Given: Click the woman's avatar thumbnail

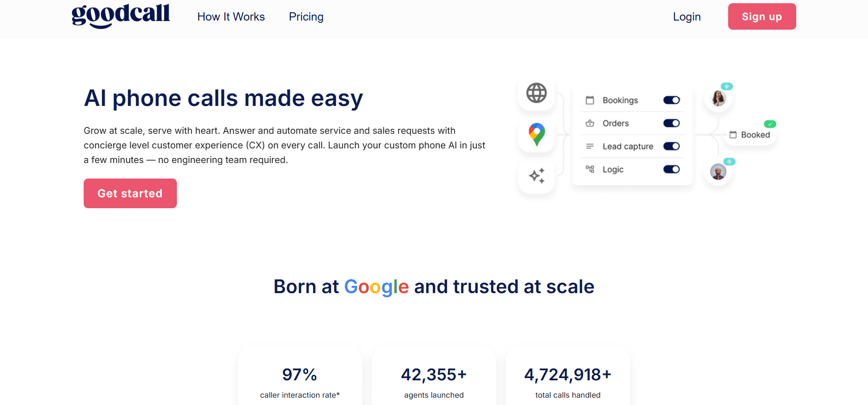Looking at the screenshot, I should tap(718, 98).
